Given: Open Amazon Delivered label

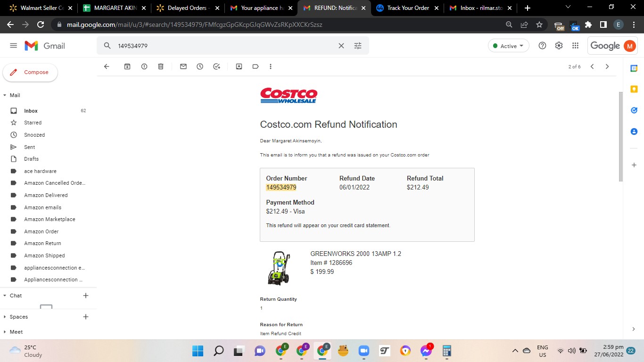Looking at the screenshot, I should [46, 195].
